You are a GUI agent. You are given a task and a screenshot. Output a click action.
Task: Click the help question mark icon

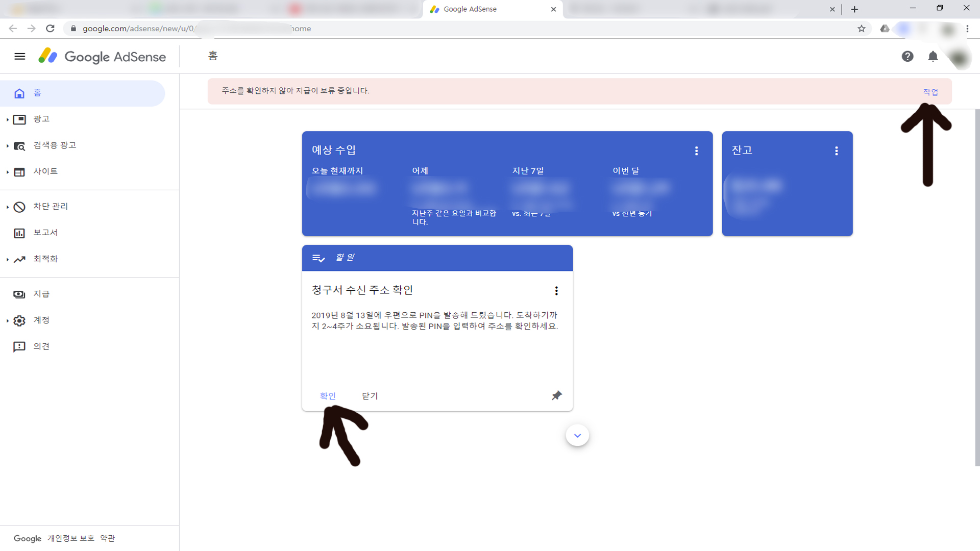[907, 56]
